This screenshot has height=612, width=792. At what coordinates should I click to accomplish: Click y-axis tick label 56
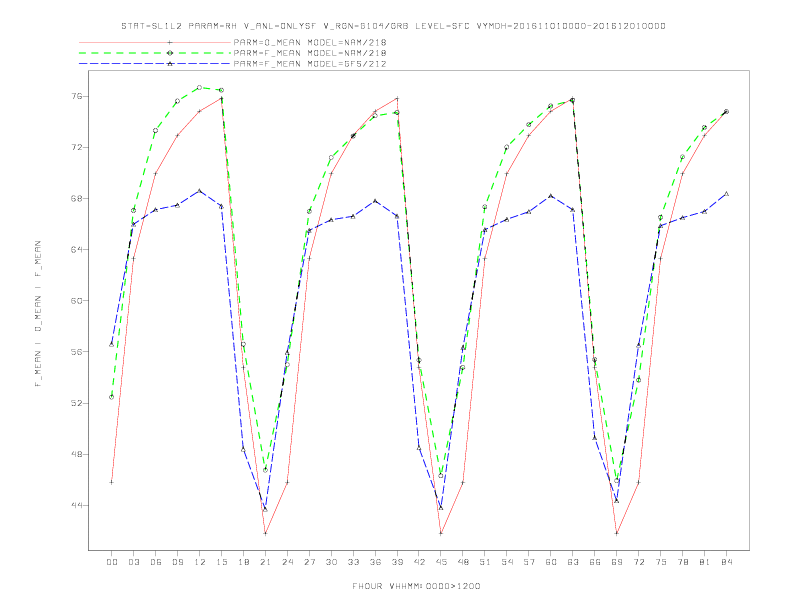coord(77,352)
